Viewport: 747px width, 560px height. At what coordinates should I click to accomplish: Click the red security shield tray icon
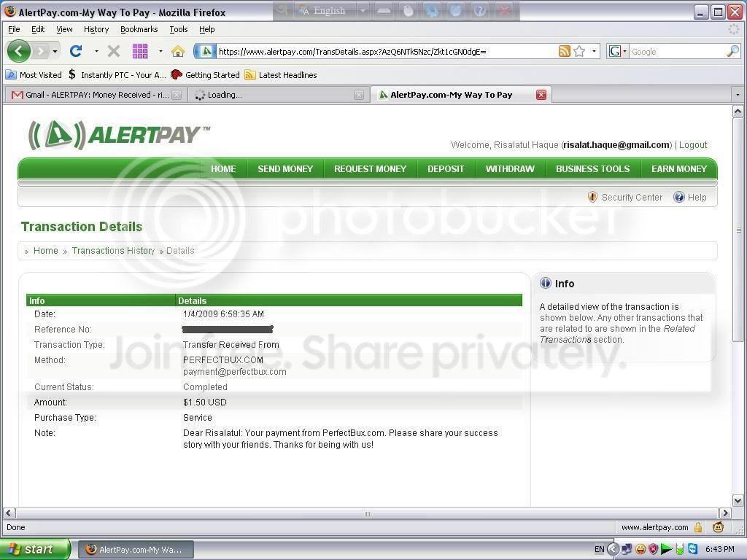[x=653, y=550]
